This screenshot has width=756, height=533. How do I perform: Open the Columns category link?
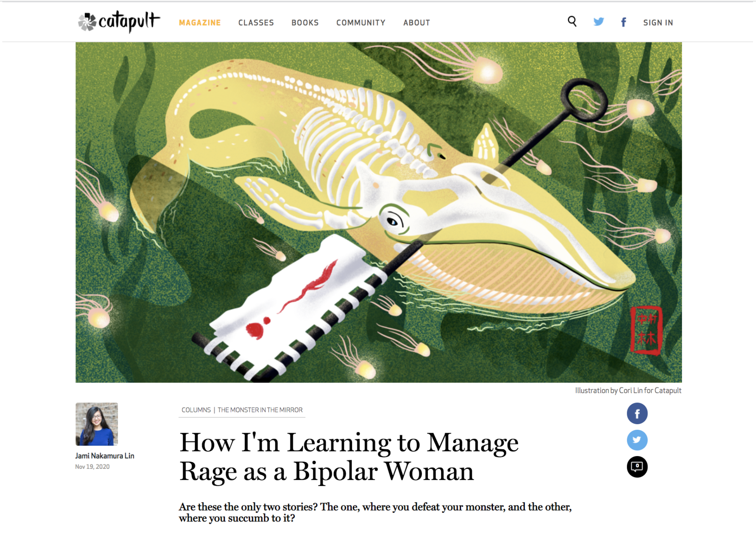196,410
